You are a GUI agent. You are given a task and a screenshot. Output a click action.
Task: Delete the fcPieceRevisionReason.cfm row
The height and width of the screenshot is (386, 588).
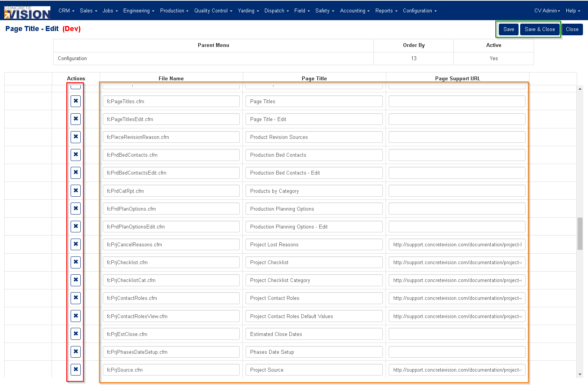[x=76, y=137]
